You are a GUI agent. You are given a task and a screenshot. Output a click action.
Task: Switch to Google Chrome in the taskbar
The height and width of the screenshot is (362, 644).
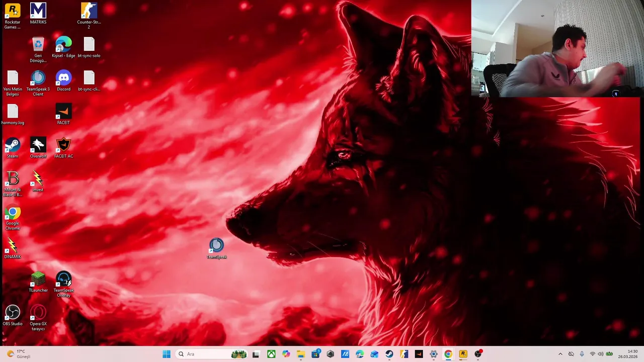point(448,354)
